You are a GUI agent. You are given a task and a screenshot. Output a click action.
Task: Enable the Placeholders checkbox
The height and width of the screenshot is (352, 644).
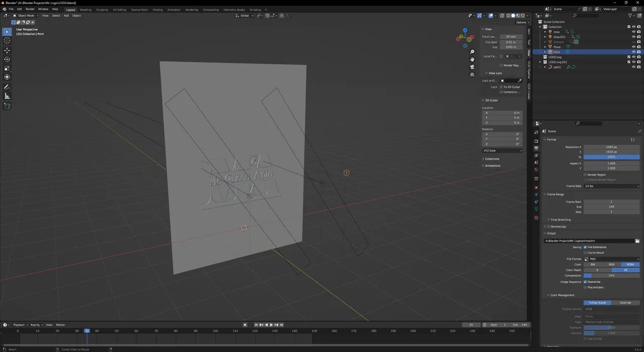pyautogui.click(x=586, y=287)
